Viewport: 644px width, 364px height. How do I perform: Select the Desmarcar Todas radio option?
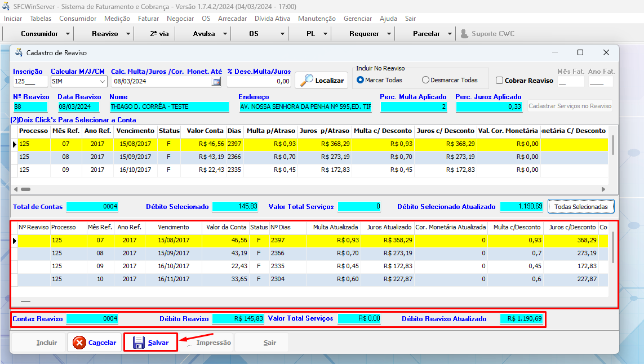tap(425, 80)
